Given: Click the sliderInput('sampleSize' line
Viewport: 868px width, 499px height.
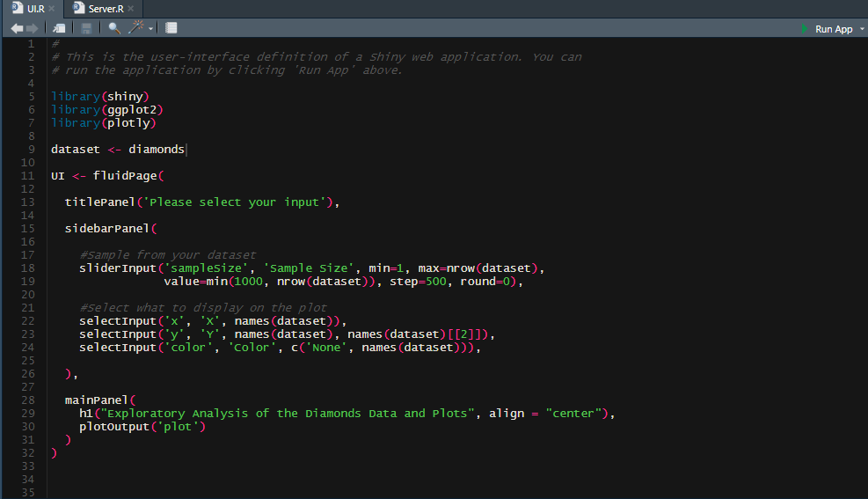Looking at the screenshot, I should coord(311,268).
